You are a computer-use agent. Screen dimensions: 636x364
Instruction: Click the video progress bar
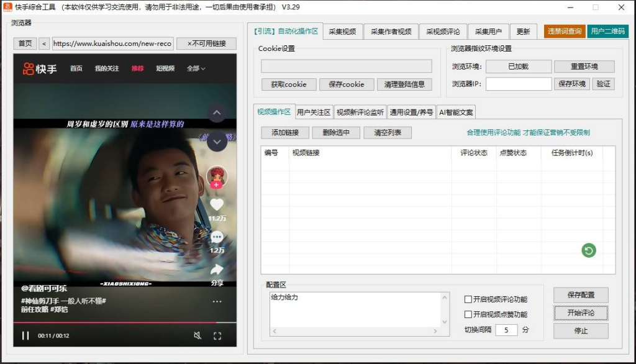pyautogui.click(x=124, y=323)
